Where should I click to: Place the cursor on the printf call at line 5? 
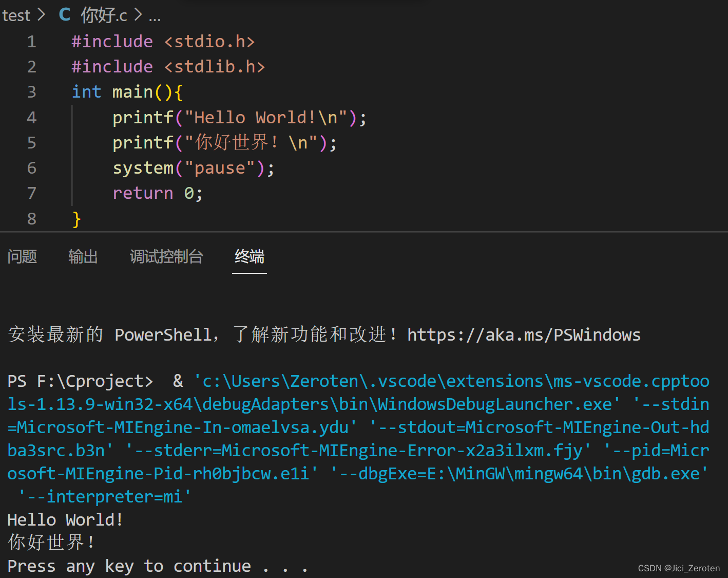[143, 142]
